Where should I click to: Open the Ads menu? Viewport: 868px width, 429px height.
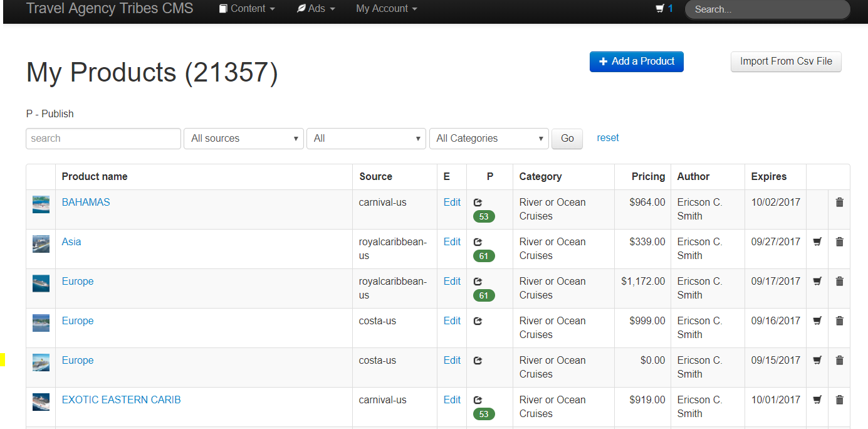[x=316, y=9]
